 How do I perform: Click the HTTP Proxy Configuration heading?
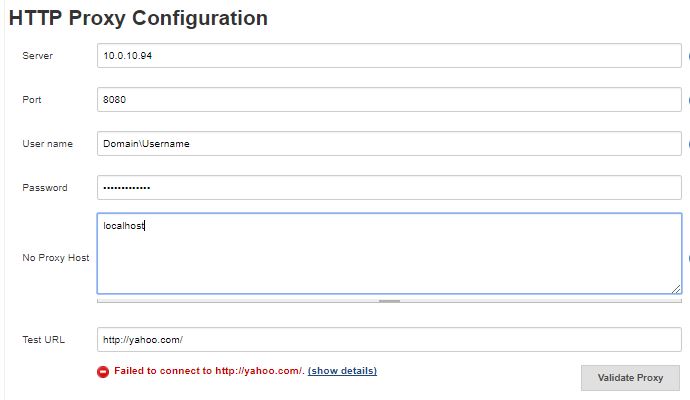138,19
